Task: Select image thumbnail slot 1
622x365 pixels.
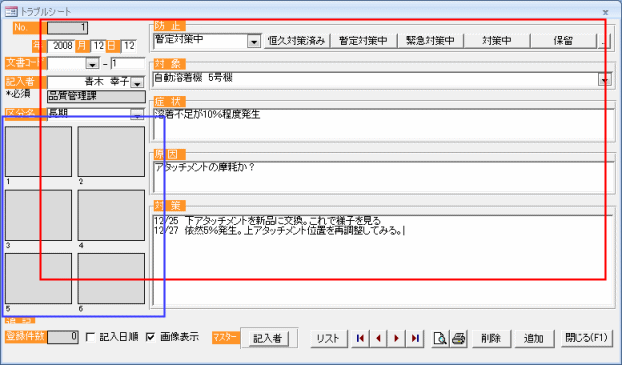Action: [38, 152]
